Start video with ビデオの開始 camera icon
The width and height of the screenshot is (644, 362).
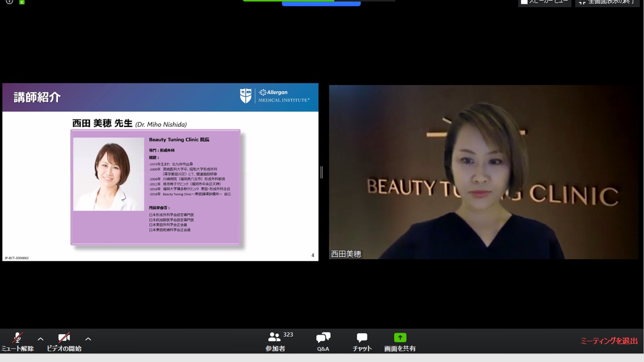tap(64, 339)
